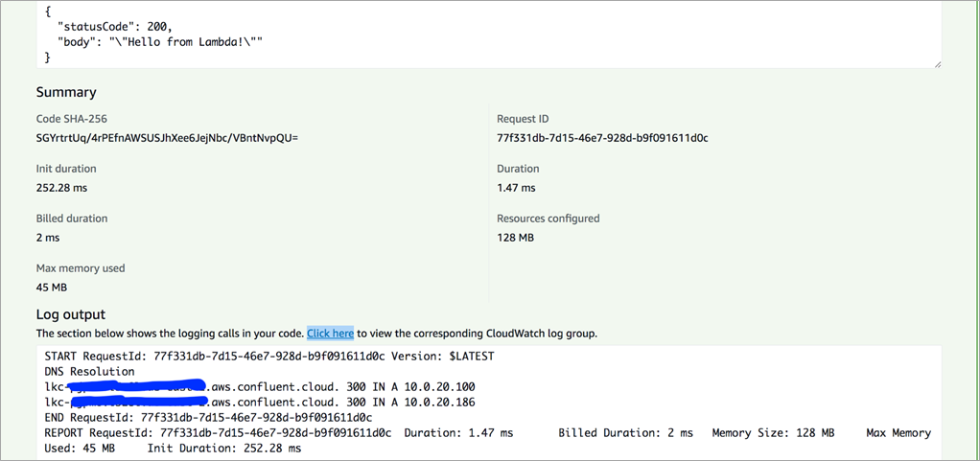Click the Duration 1.47 ms value

coord(516,188)
